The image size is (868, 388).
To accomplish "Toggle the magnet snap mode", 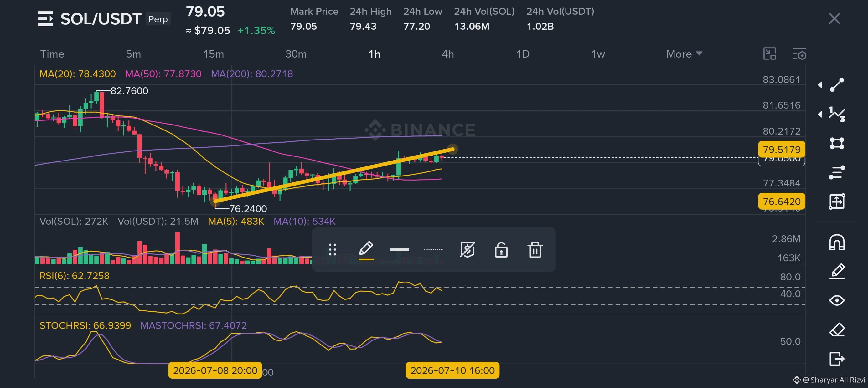I will [837, 243].
